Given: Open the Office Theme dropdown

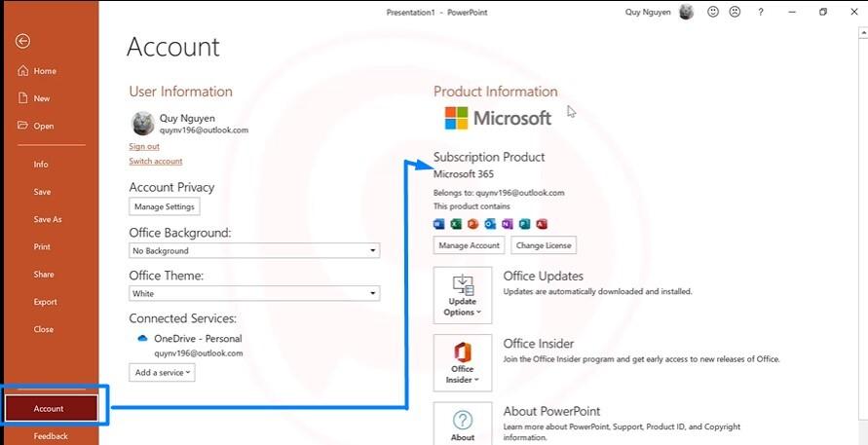Looking at the screenshot, I should [254, 293].
